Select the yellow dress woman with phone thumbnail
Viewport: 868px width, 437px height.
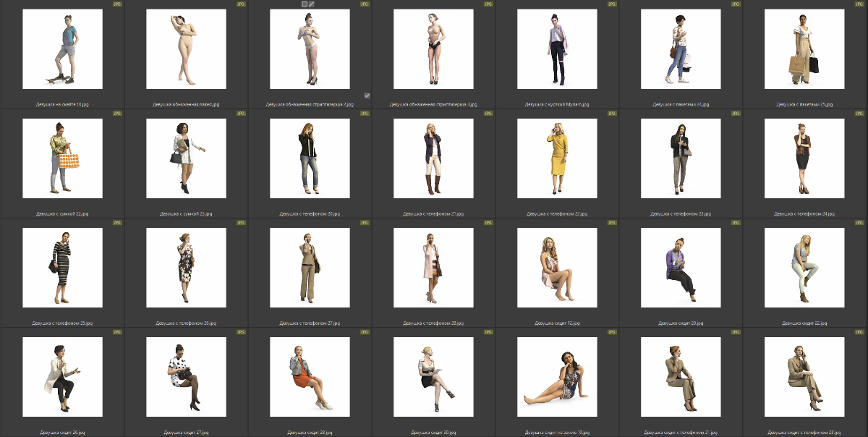(x=557, y=158)
